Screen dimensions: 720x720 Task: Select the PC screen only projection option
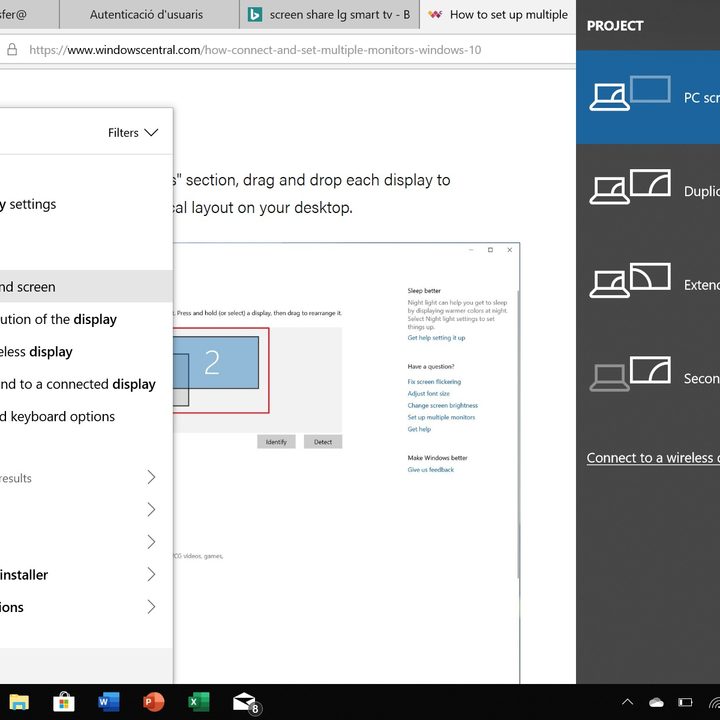(648, 97)
